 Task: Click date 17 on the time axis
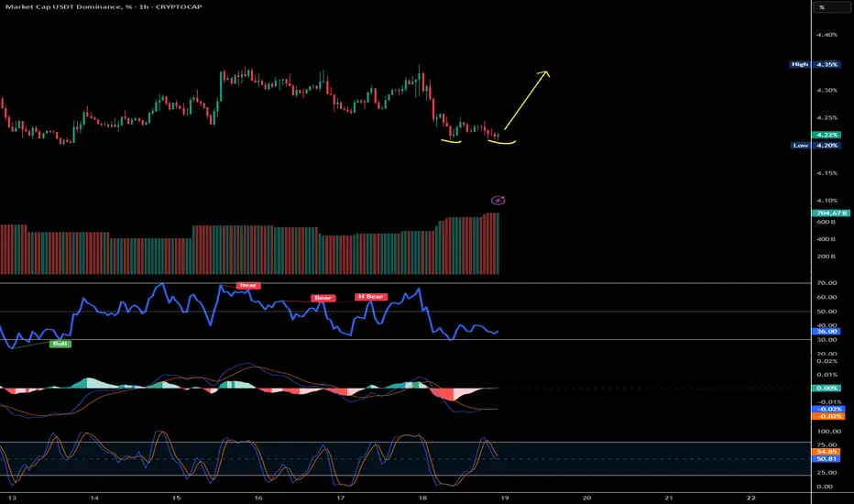(x=340, y=498)
